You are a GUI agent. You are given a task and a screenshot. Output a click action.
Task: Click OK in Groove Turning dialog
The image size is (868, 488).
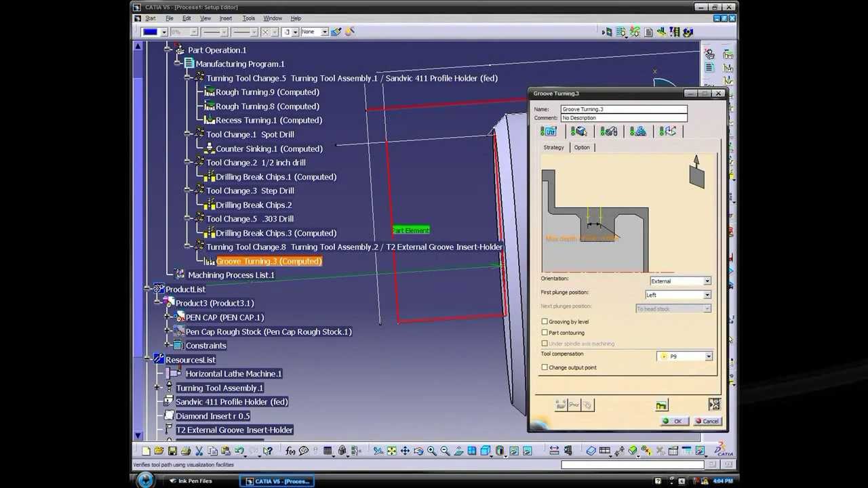(x=674, y=421)
